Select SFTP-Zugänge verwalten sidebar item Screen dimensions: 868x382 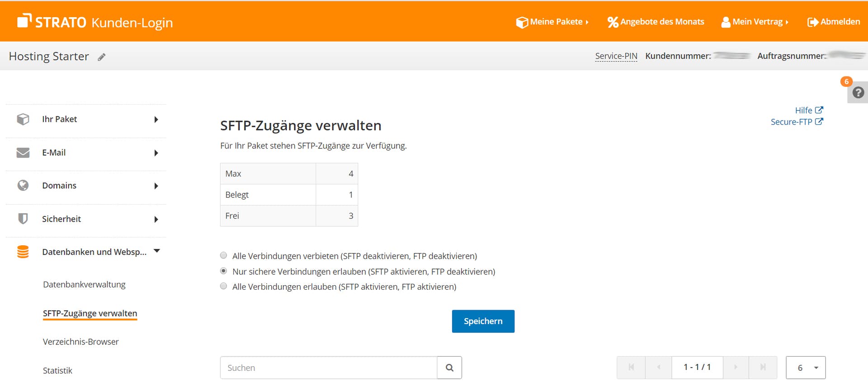[x=90, y=313]
